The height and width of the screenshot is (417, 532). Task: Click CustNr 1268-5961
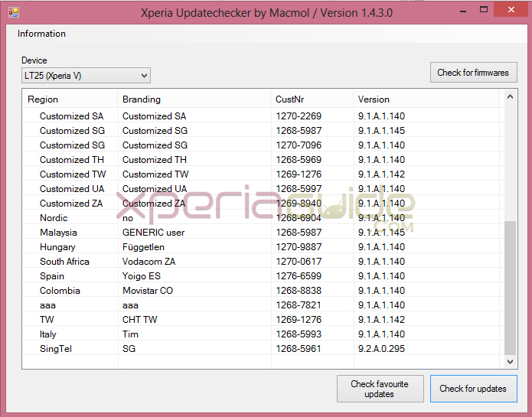[299, 349]
